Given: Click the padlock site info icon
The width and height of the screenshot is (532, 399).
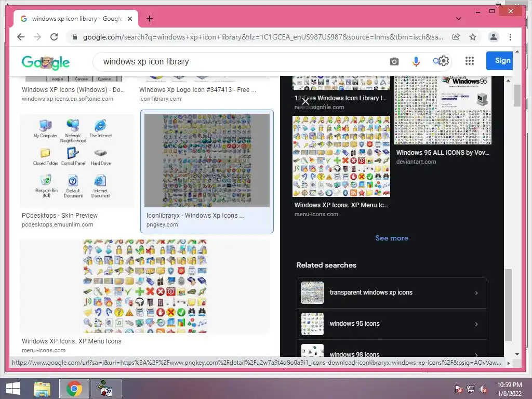Looking at the screenshot, I should click(75, 37).
